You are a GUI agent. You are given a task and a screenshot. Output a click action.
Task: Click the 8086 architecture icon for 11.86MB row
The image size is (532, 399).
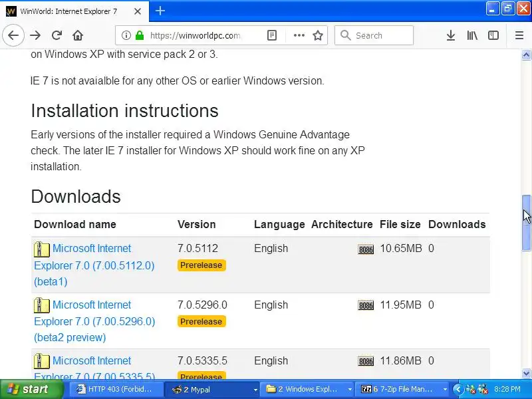(x=366, y=361)
